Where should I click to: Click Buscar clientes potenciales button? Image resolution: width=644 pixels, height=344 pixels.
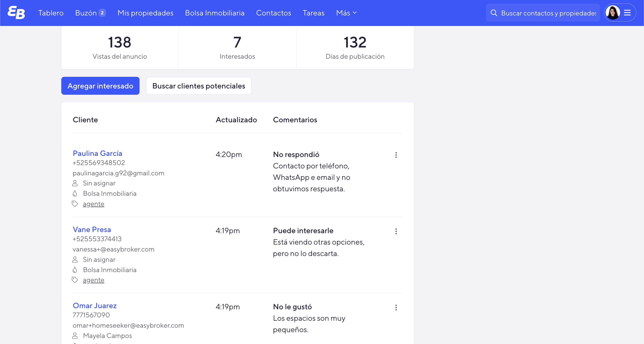[199, 86]
